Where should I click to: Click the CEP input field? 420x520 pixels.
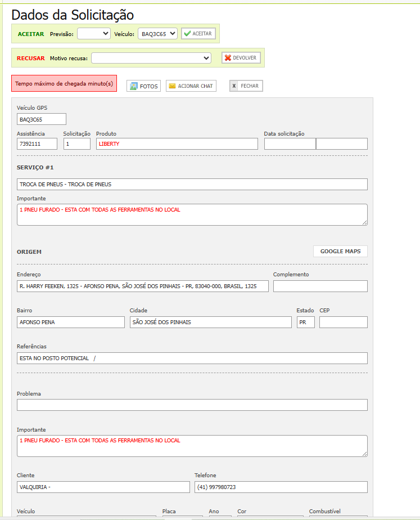[x=343, y=322]
